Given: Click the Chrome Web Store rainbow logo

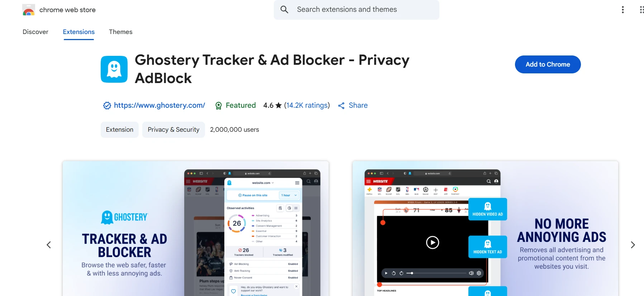Looking at the screenshot, I should click(x=29, y=10).
